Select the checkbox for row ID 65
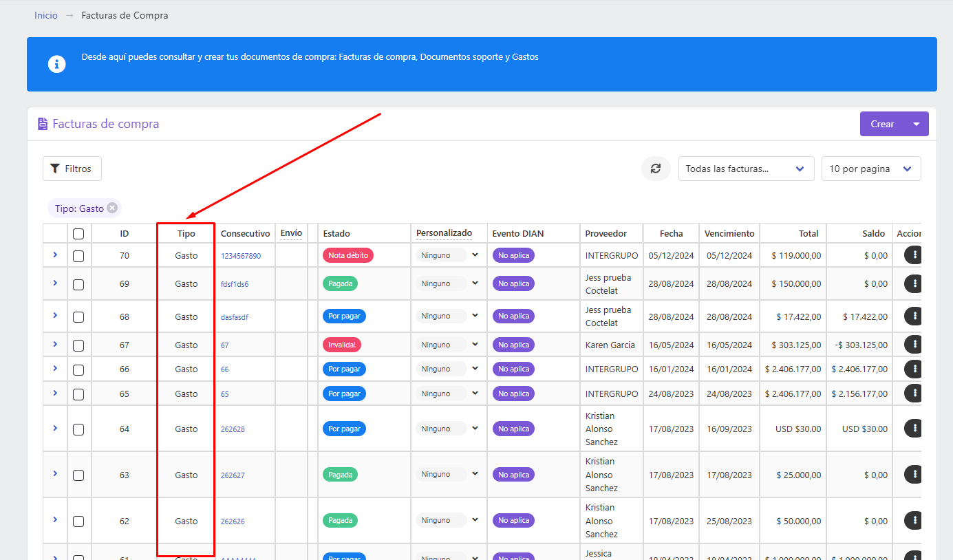953x560 pixels. (78, 394)
